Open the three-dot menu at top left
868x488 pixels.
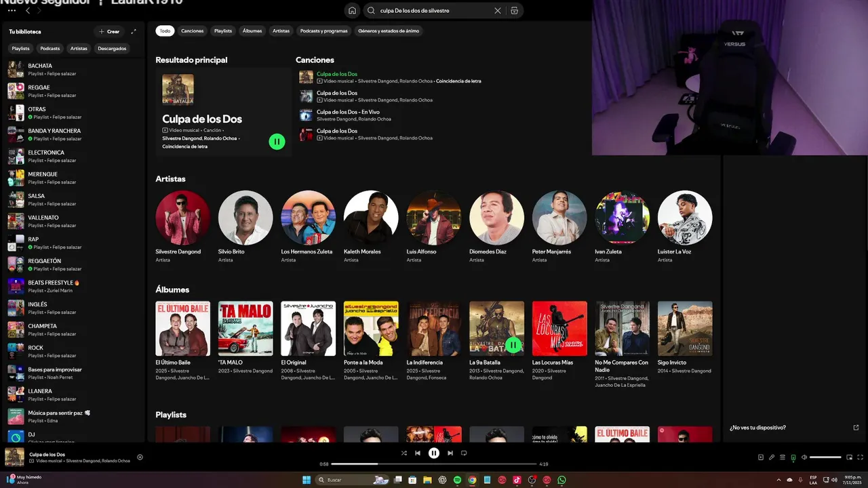click(x=12, y=11)
